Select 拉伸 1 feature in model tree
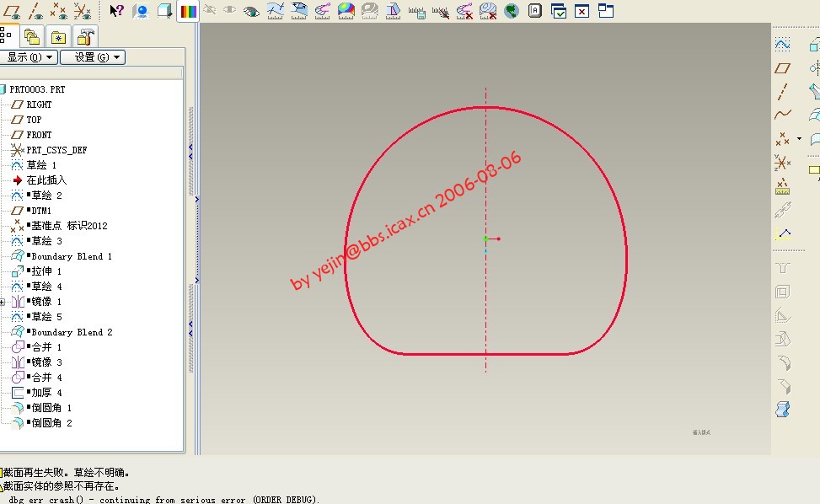 (x=46, y=271)
